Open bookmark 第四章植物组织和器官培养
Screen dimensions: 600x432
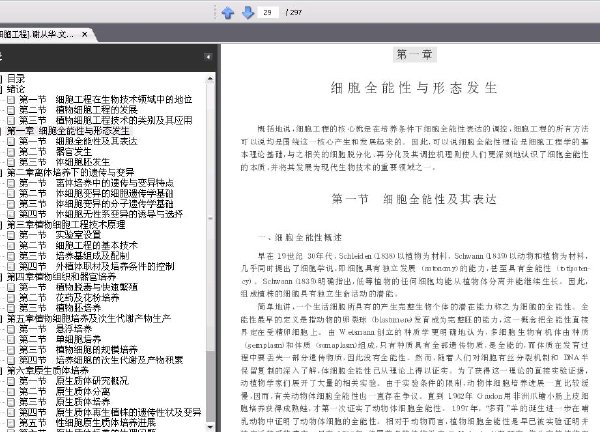(x=61, y=276)
